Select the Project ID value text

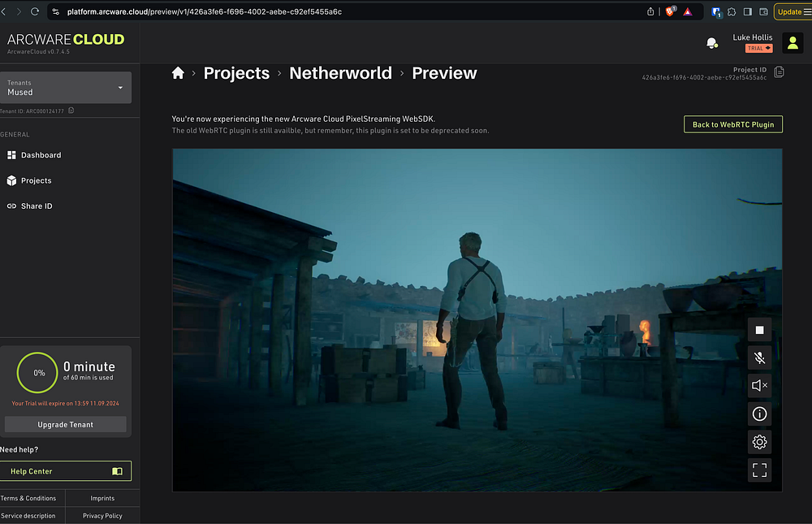click(x=704, y=78)
